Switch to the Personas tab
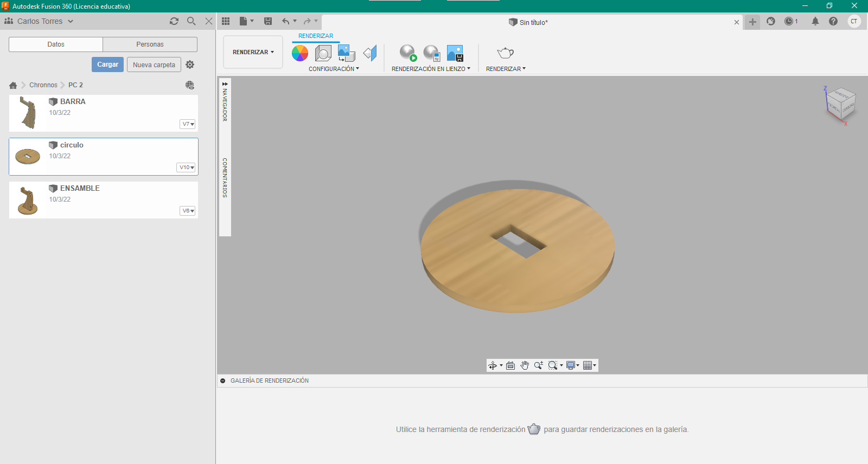This screenshot has height=464, width=868. pyautogui.click(x=150, y=44)
